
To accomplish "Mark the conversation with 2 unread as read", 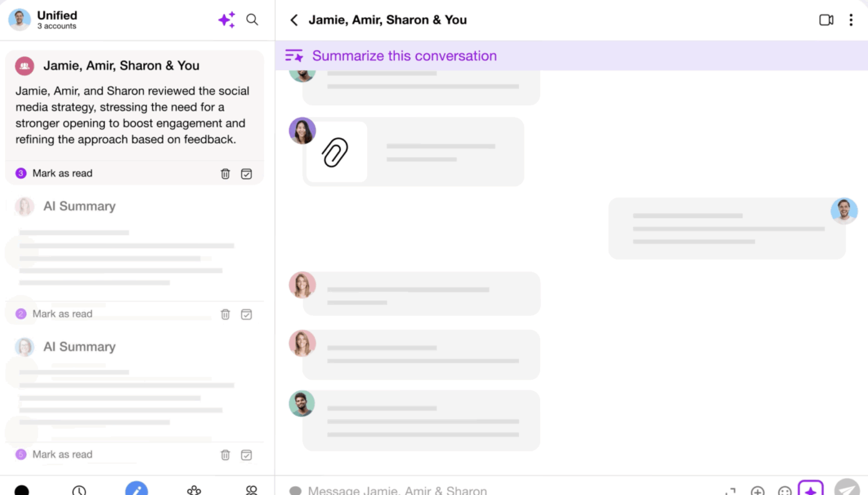I will tap(62, 314).
